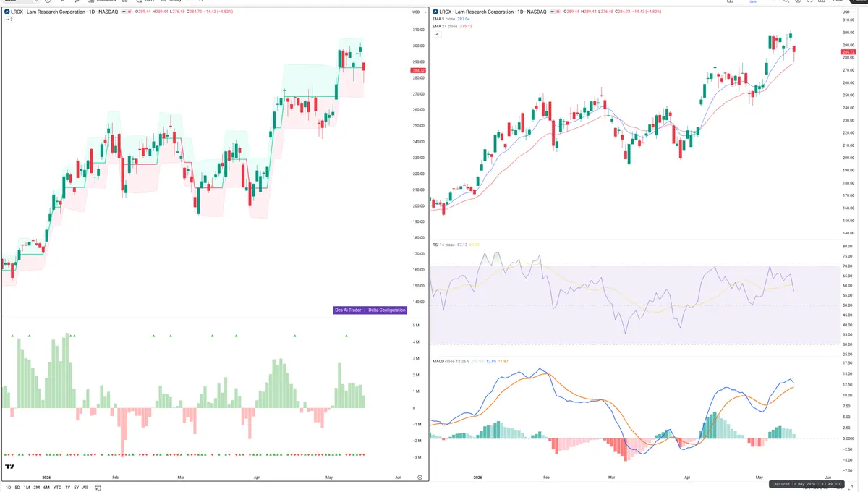Click the Ocs Ai Trader Delta Configuration label
The height and width of the screenshot is (492, 868).
pyautogui.click(x=370, y=310)
